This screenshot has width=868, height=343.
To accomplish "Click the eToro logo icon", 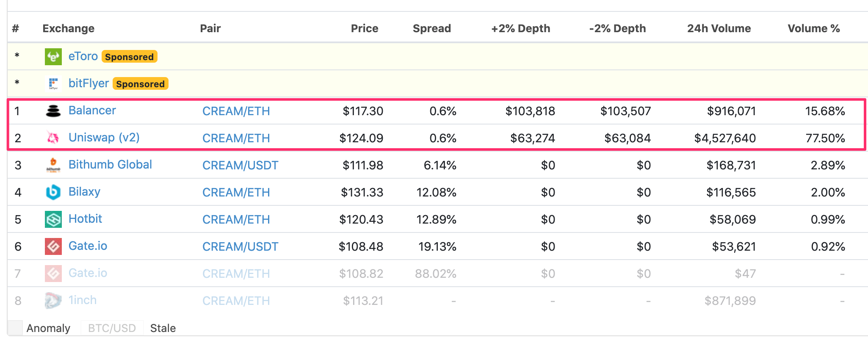I will coord(53,56).
